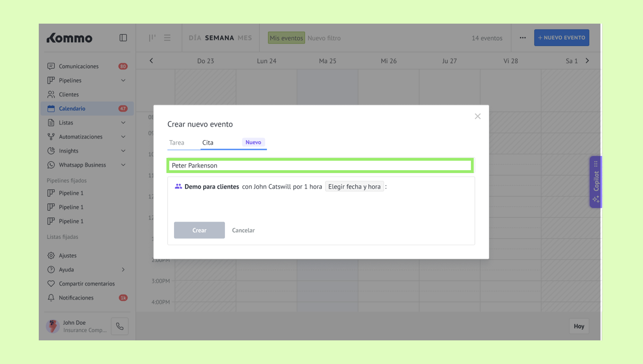Collapse sidebar using the panel icon
Image resolution: width=643 pixels, height=364 pixels.
click(123, 38)
